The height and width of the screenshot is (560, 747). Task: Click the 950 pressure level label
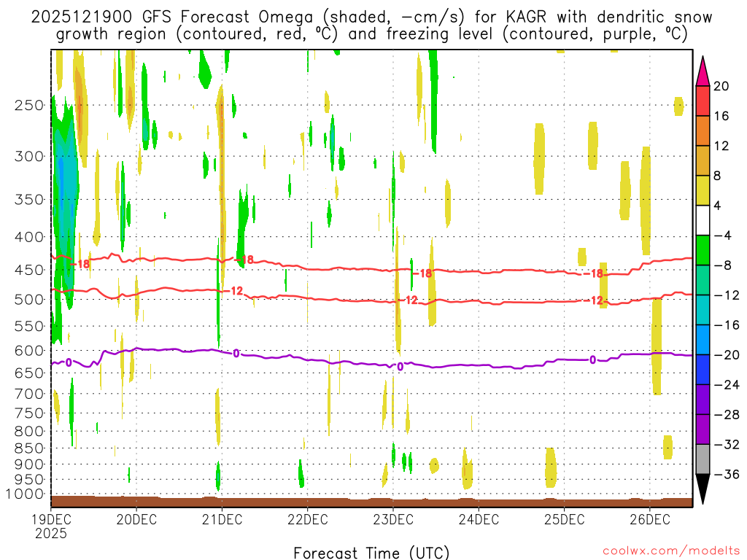tap(29, 480)
